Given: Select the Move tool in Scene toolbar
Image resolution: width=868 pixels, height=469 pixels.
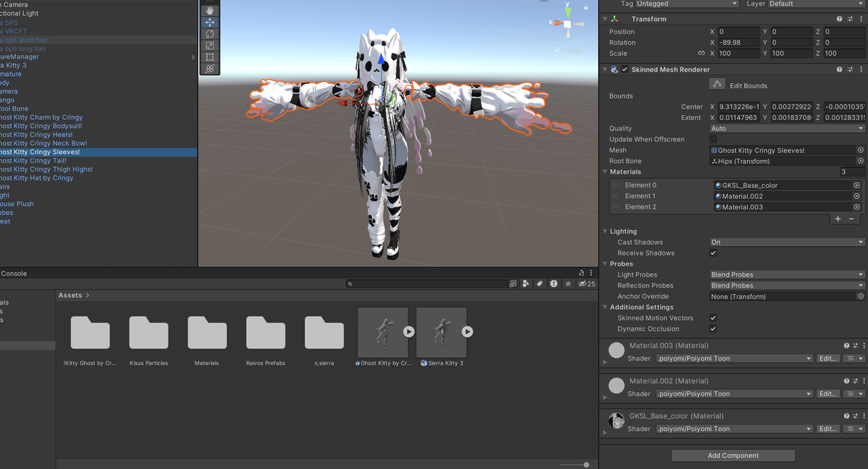Looking at the screenshot, I should pos(210,22).
